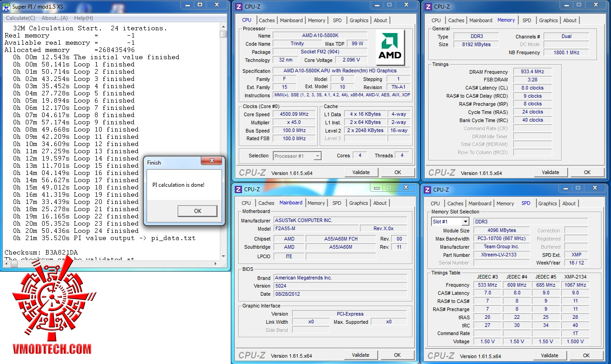Image resolution: width=611 pixels, height=364 pixels.
Task: Click the BIOS version value "5024"
Action: click(x=341, y=286)
